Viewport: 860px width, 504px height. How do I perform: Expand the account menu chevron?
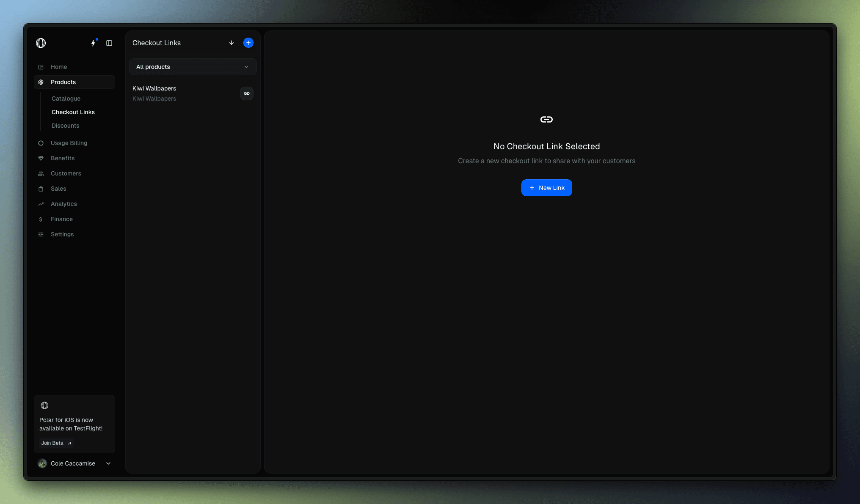108,463
